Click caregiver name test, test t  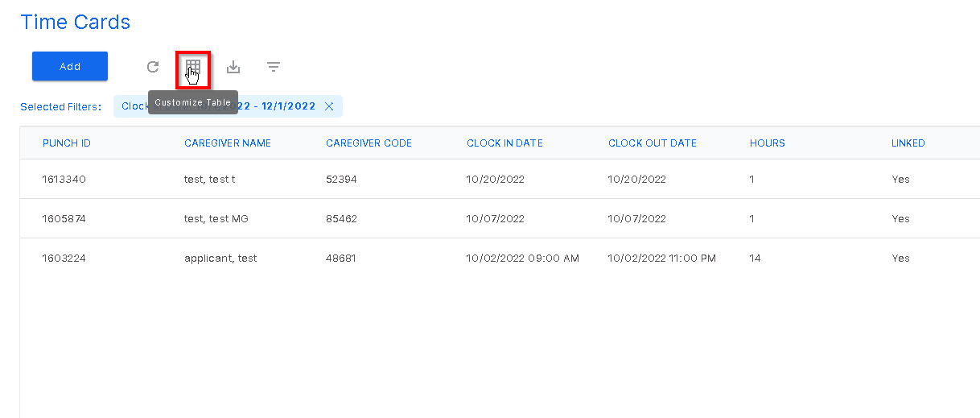(210, 179)
